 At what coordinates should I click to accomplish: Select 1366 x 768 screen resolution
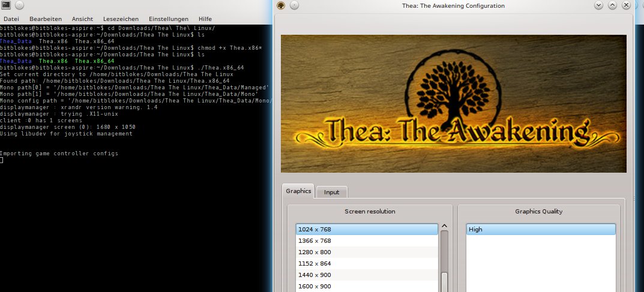[367, 241]
